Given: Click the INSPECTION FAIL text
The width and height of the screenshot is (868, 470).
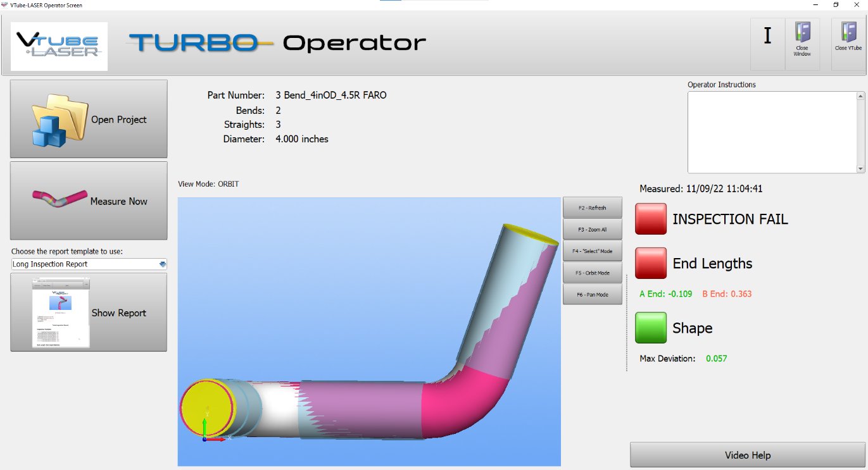Looking at the screenshot, I should 730,220.
